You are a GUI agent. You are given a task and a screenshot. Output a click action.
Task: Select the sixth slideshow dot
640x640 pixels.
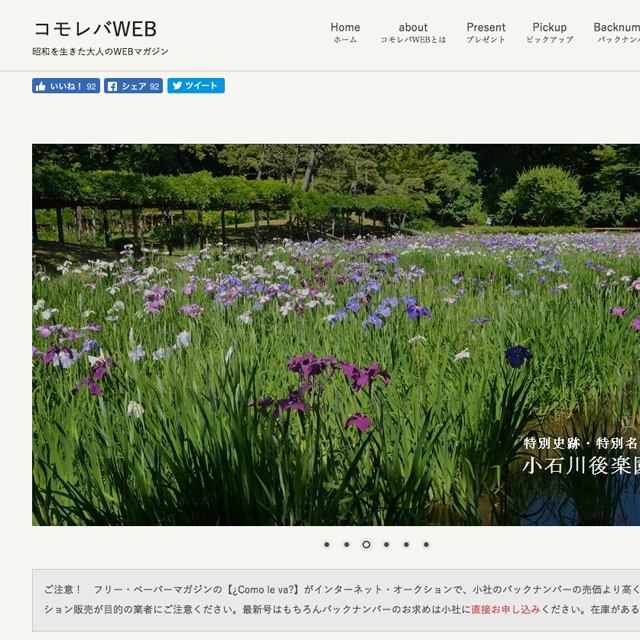click(426, 544)
